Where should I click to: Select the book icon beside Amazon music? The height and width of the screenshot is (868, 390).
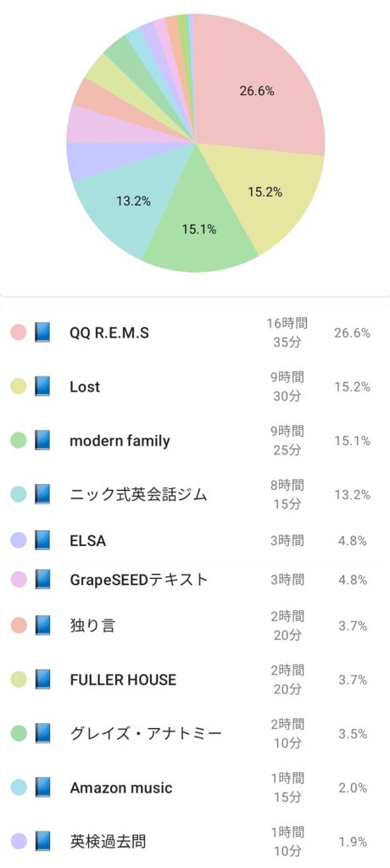coord(42,787)
